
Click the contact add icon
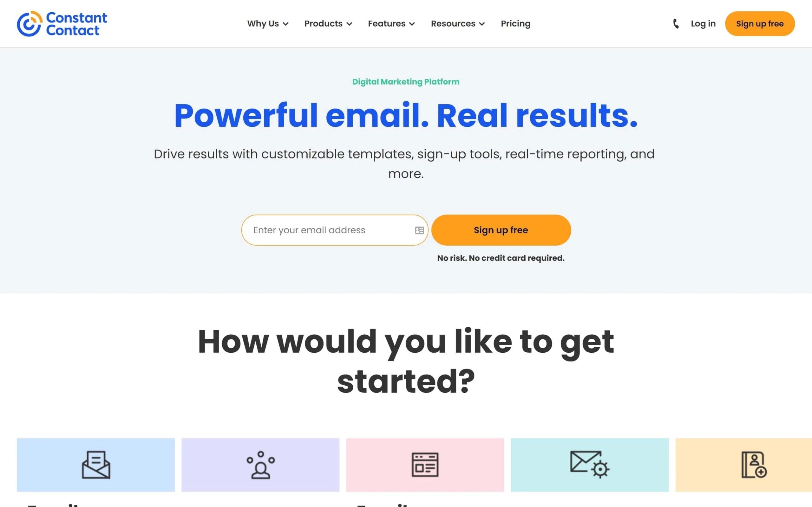[x=754, y=464]
